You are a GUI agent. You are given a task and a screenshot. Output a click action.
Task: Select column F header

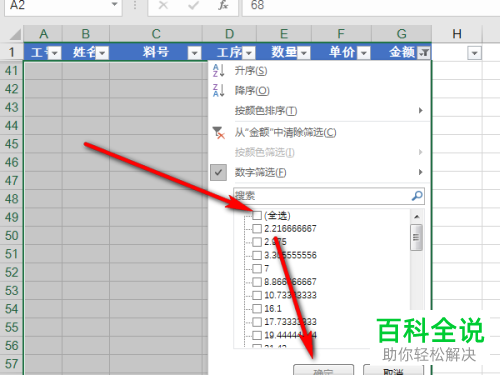click(341, 34)
